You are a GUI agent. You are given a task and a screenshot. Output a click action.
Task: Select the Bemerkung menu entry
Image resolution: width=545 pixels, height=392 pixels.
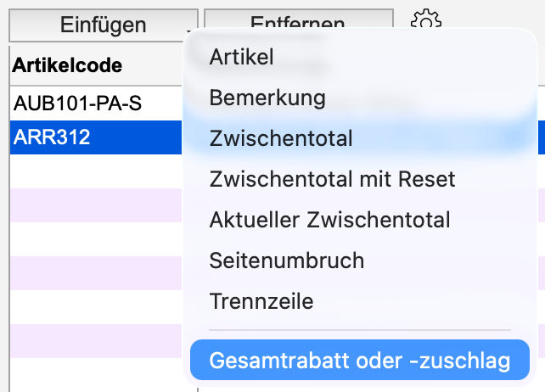click(x=267, y=98)
